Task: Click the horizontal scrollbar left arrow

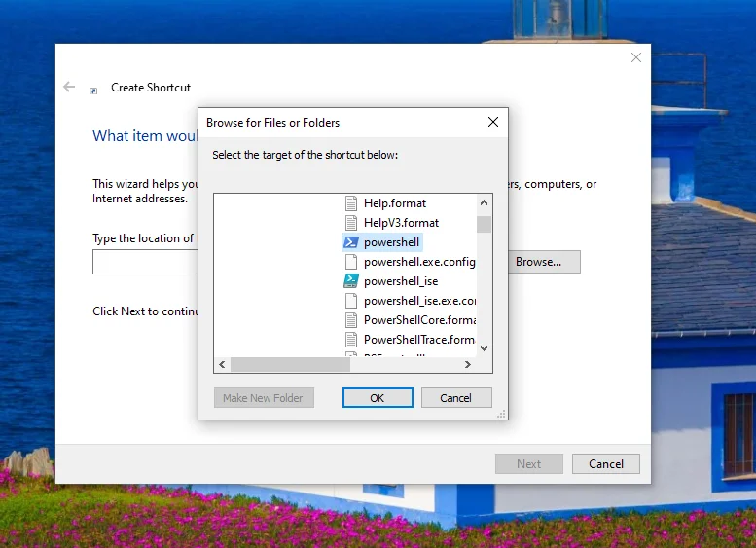Action: 222,365
